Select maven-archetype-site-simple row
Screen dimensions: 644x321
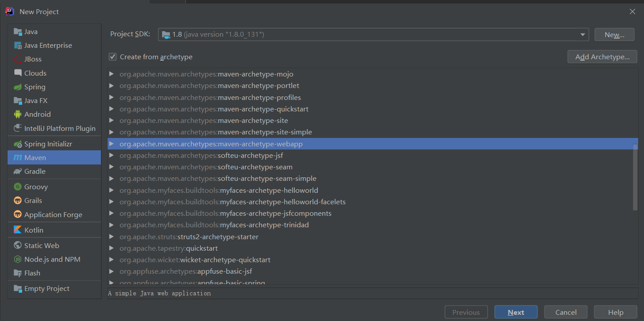[x=373, y=132]
